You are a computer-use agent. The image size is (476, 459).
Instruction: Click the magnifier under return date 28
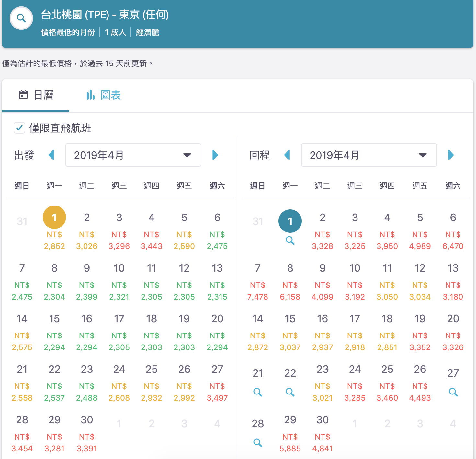click(x=257, y=443)
